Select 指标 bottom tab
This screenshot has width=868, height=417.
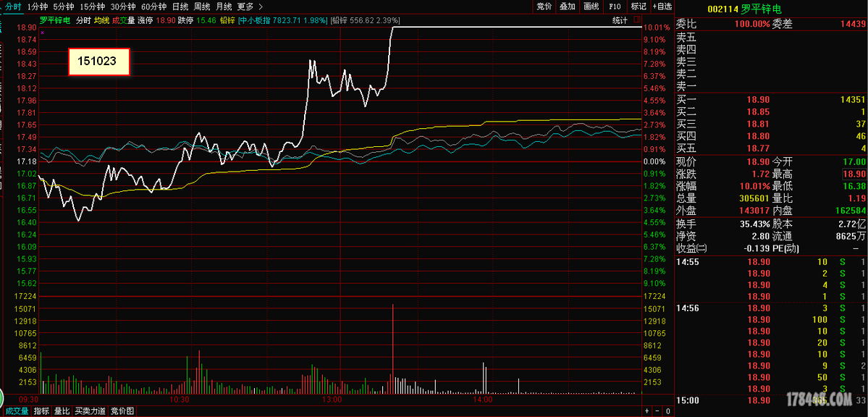41,411
